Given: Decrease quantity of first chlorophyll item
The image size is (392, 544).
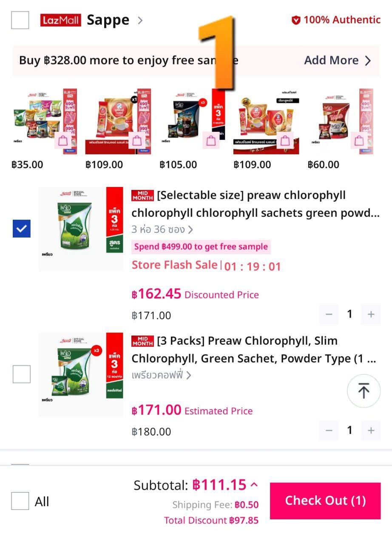Looking at the screenshot, I should pos(329,314).
